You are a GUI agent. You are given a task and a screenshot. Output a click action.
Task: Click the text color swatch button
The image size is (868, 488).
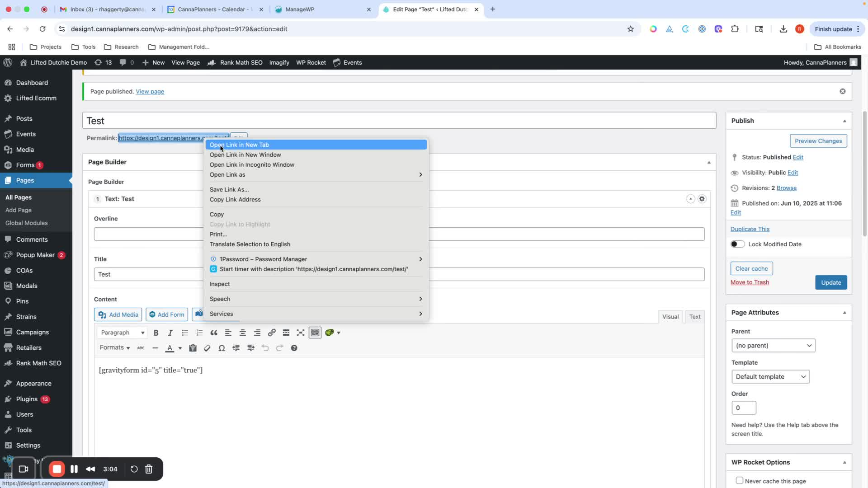pyautogui.click(x=170, y=348)
